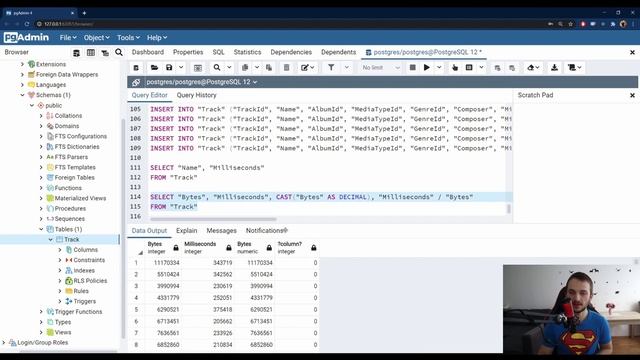Click the View Data grid icon in Browser header

91,53
